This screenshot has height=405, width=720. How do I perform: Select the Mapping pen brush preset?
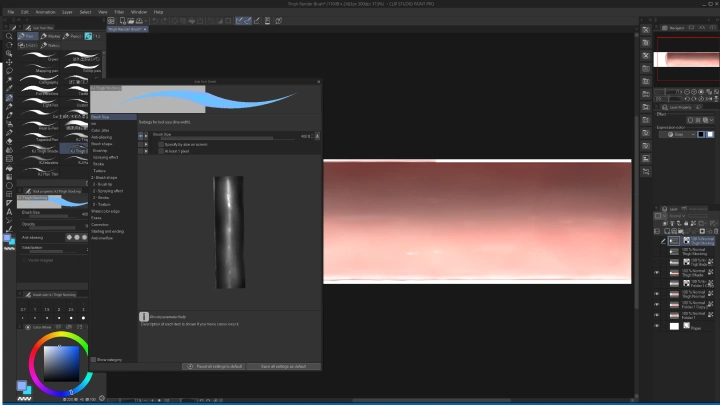tap(39, 68)
